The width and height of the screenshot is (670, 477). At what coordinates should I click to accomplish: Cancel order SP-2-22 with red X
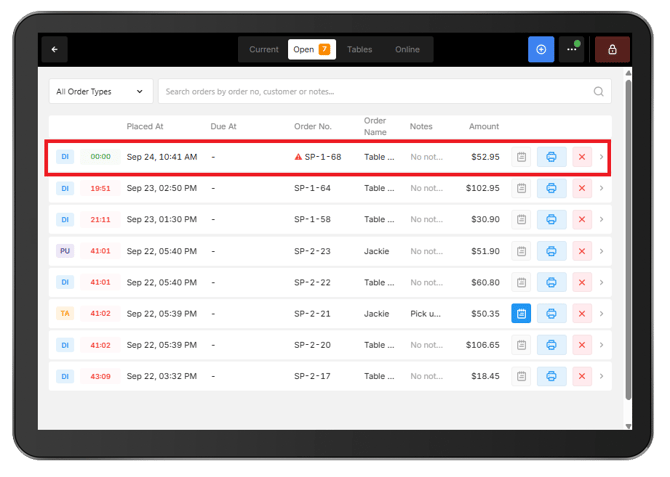click(582, 282)
